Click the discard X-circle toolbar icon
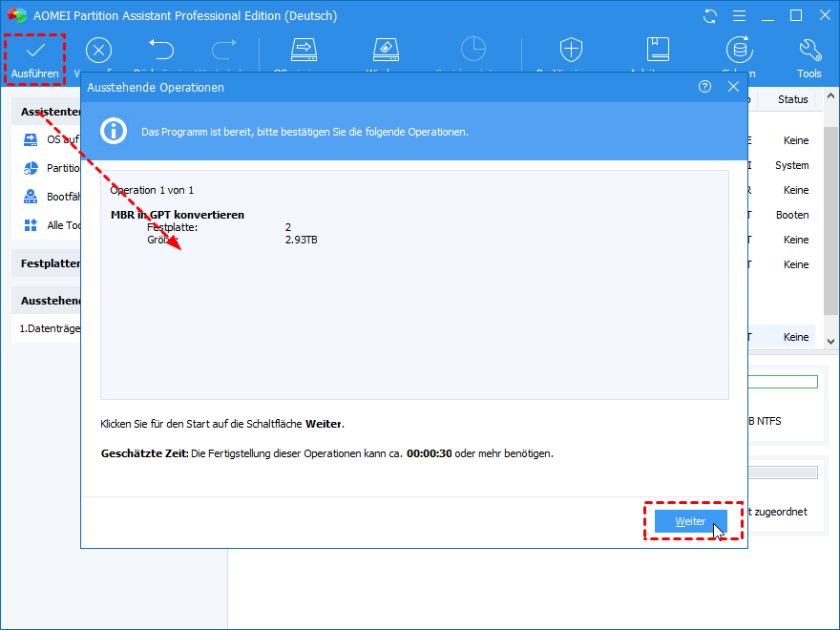 (x=98, y=51)
